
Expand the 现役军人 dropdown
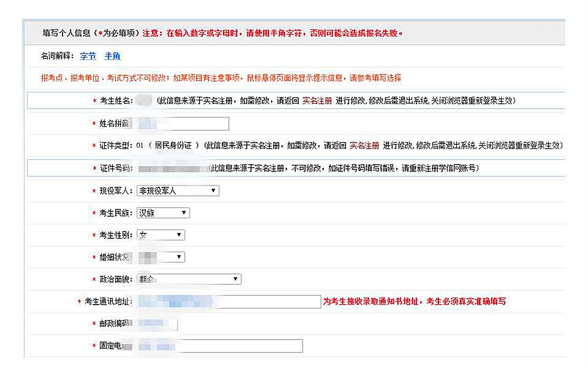click(178, 191)
